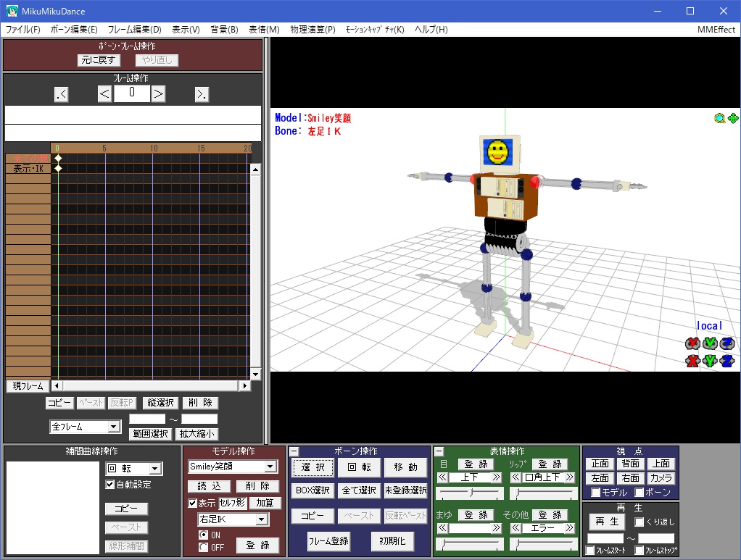Click the green camera pan crosshair icon
Image resolution: width=741 pixels, height=560 pixels.
coord(733,119)
